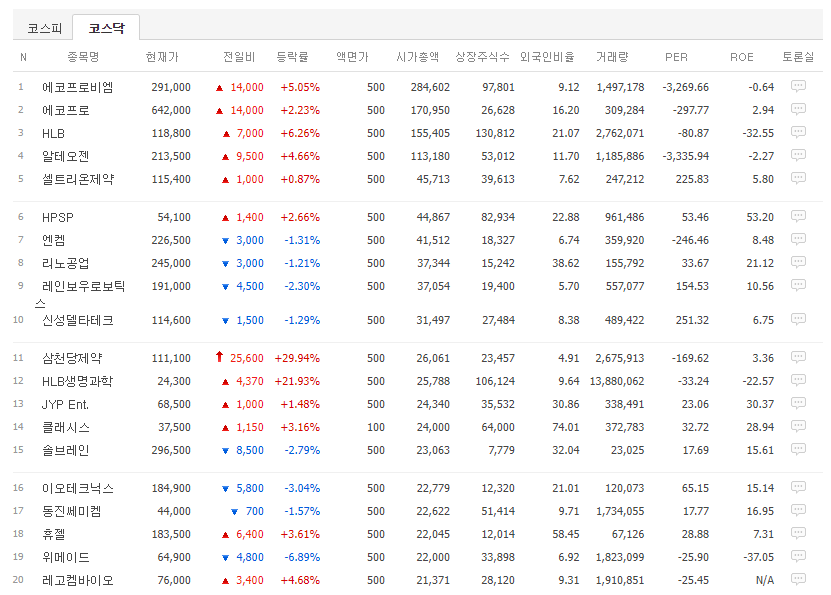Open discussion board icon for 알테오젠
The width and height of the screenshot is (831, 595).
click(798, 155)
